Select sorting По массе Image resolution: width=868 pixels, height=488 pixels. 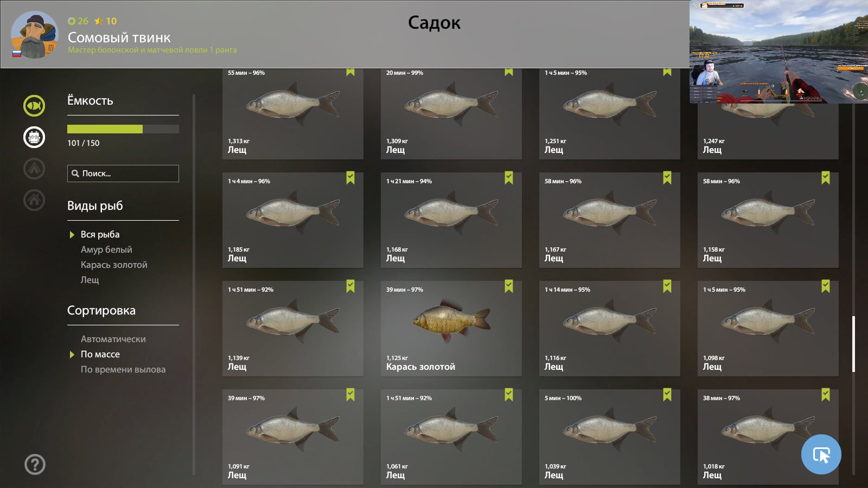(x=100, y=354)
